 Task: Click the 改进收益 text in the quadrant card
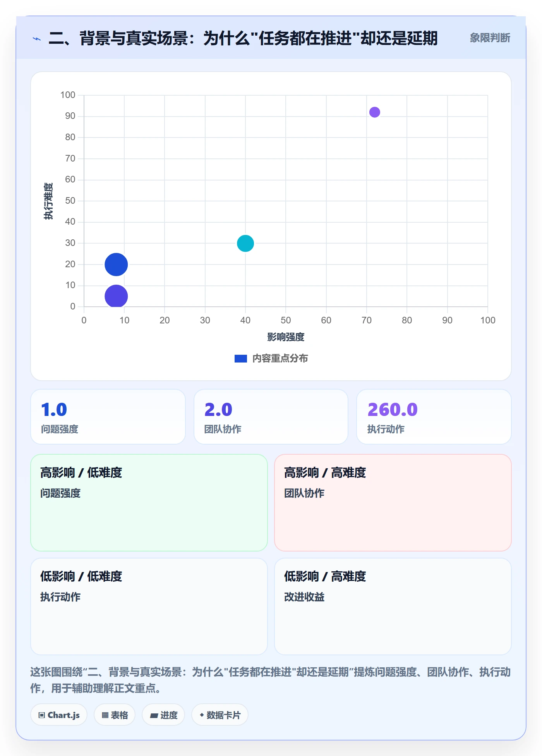click(x=304, y=597)
